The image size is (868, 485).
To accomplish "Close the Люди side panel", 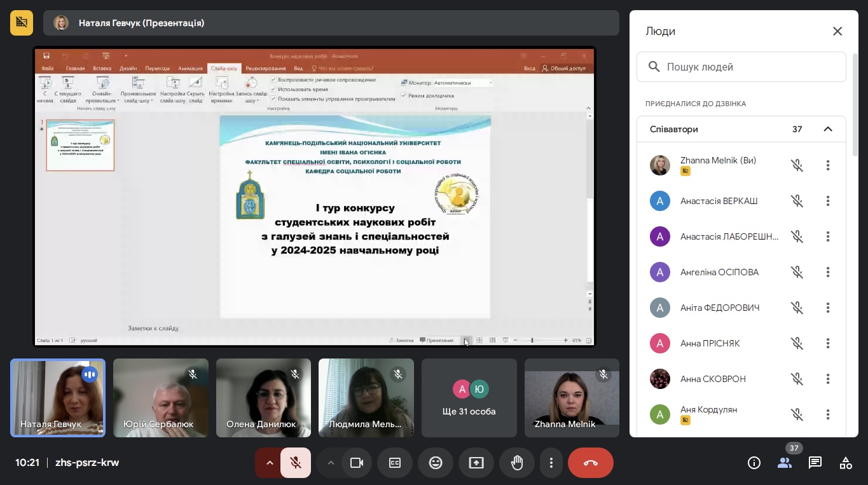I will point(837,31).
